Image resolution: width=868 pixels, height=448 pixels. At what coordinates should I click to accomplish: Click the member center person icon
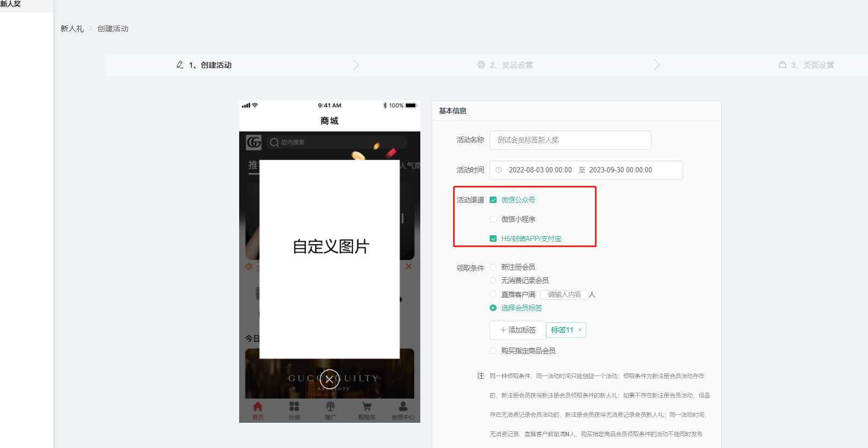point(403,407)
